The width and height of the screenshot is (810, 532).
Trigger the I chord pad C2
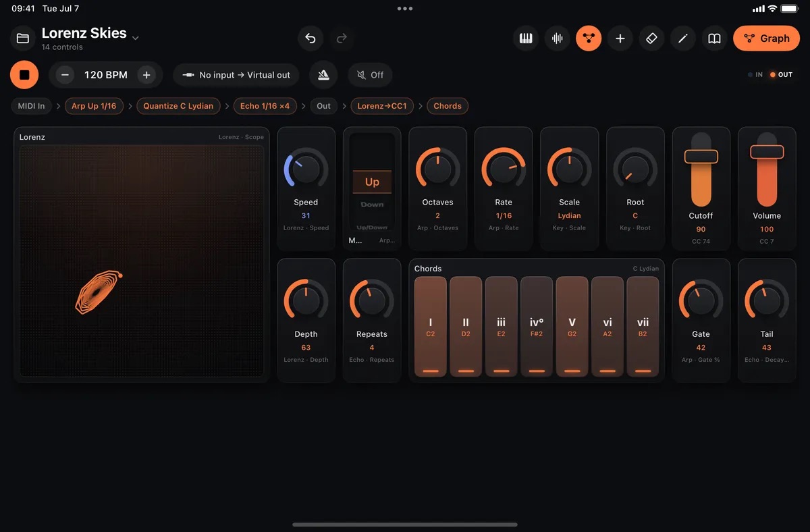tap(431, 326)
